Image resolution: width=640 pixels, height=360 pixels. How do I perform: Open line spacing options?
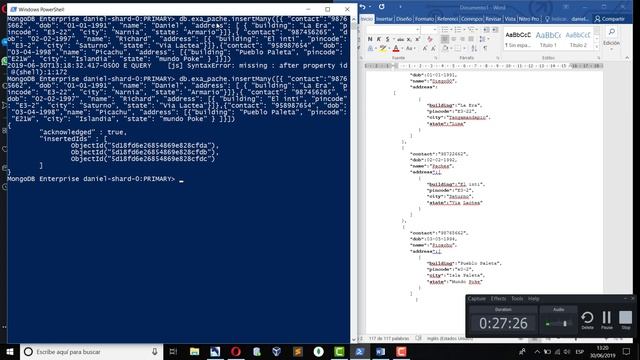point(483,39)
